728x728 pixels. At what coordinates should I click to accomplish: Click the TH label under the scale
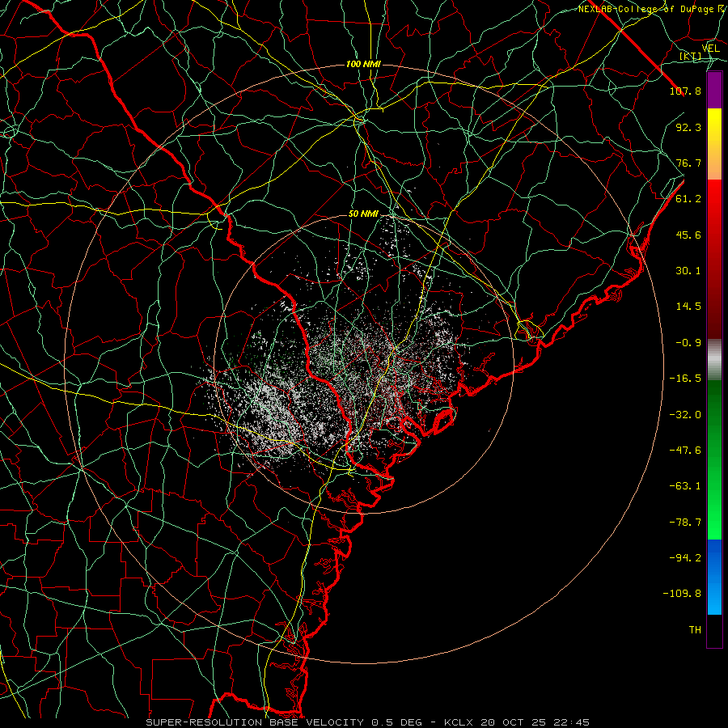coord(695,629)
